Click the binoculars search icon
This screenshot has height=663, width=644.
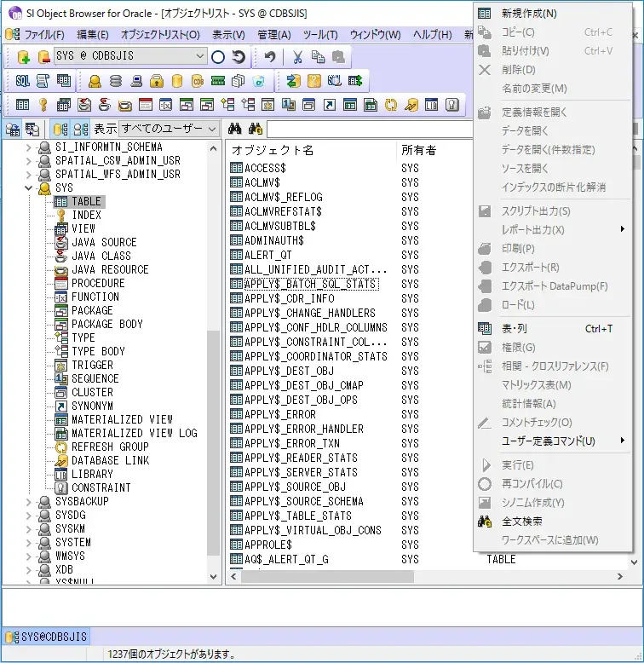(x=235, y=129)
